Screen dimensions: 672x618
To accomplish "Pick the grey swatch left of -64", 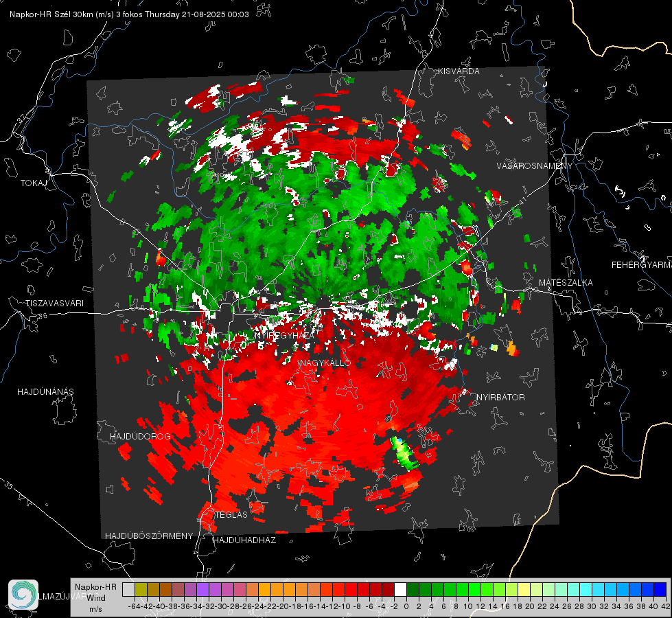I will tap(128, 589).
